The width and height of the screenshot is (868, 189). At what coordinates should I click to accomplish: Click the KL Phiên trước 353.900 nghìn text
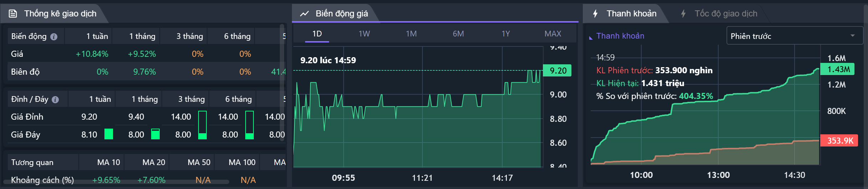click(654, 70)
